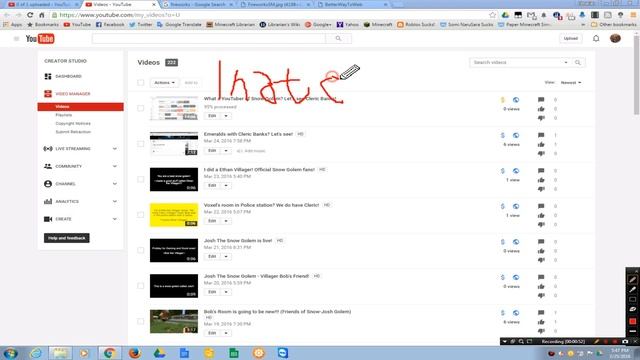Click Edit for I did a Ethan Villager

[212, 185]
